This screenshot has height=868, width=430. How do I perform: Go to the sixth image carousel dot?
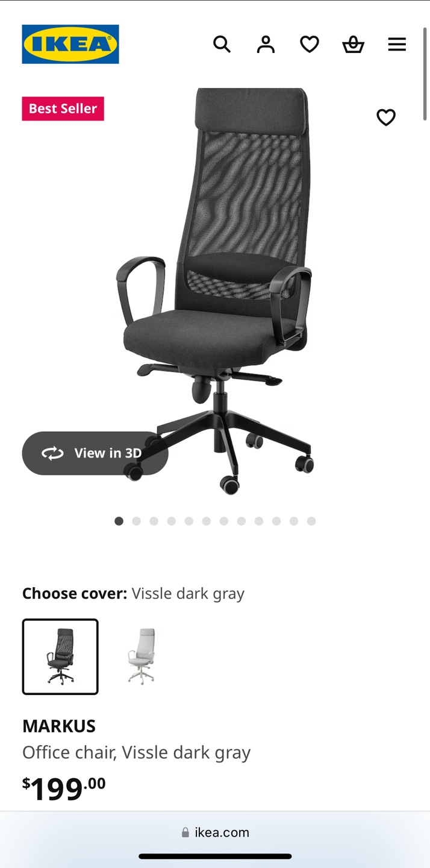pyautogui.click(x=207, y=521)
